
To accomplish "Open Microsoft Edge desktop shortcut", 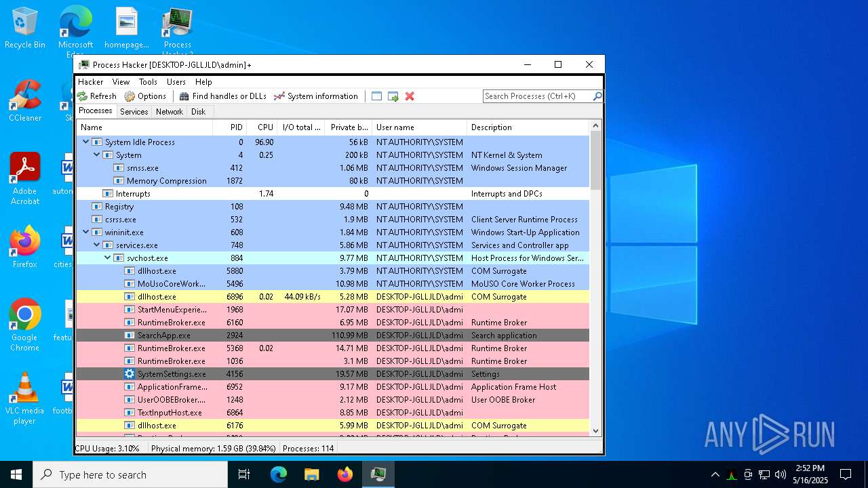I will click(x=75, y=30).
